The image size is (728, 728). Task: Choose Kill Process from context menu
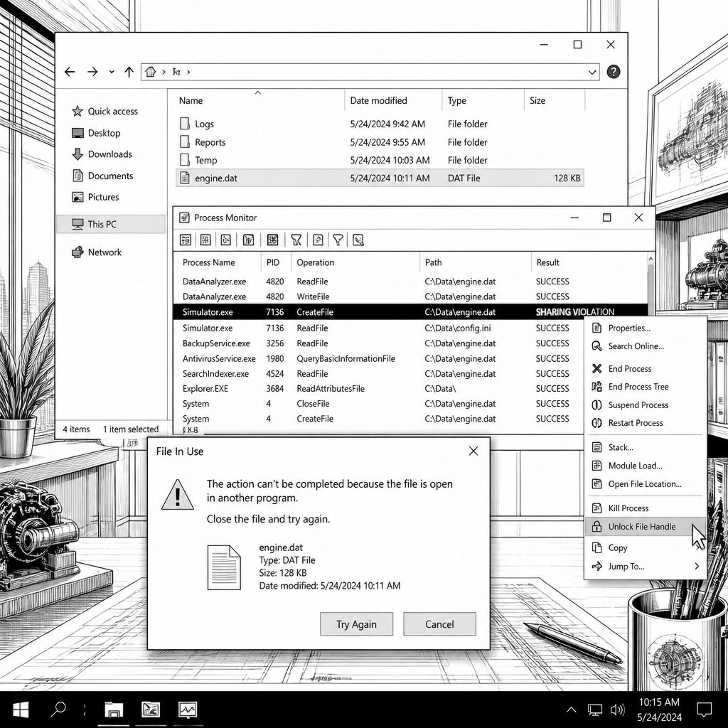pyautogui.click(x=646, y=508)
